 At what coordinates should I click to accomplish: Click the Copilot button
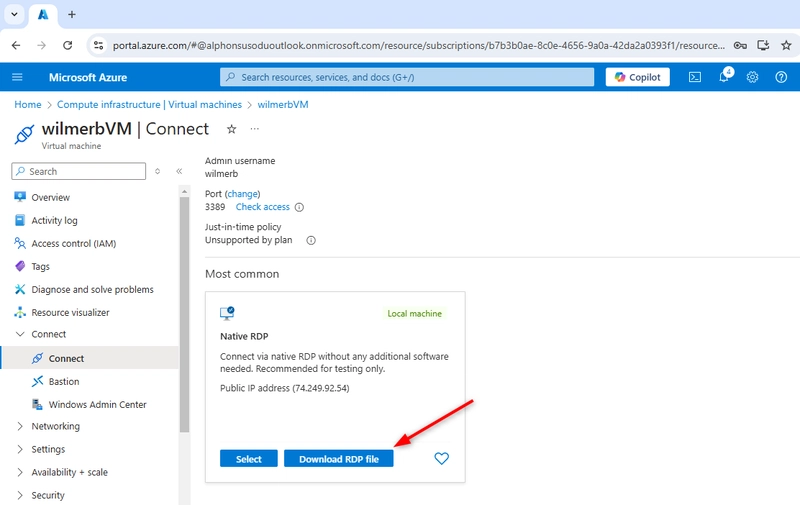[637, 77]
